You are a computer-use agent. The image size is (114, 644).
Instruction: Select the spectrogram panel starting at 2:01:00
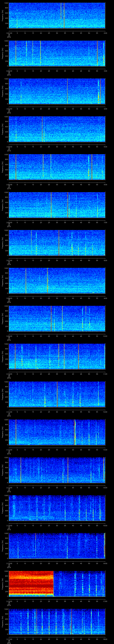pyautogui.click(x=57, y=16)
